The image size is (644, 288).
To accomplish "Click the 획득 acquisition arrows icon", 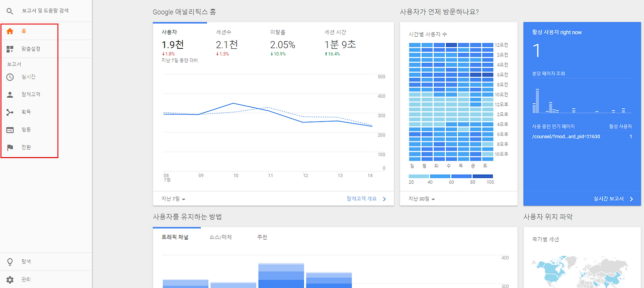I will point(10,112).
